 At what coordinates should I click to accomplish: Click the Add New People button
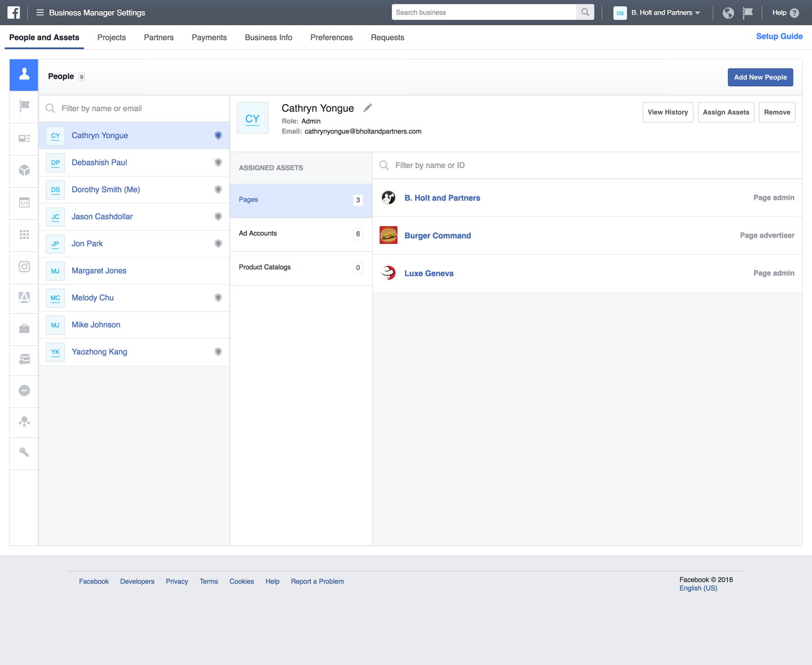point(760,77)
